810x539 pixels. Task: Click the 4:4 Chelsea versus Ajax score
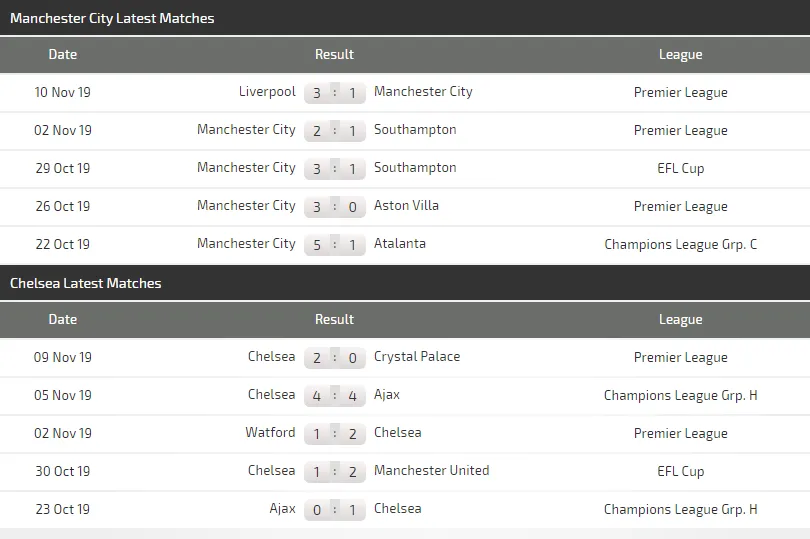point(335,396)
